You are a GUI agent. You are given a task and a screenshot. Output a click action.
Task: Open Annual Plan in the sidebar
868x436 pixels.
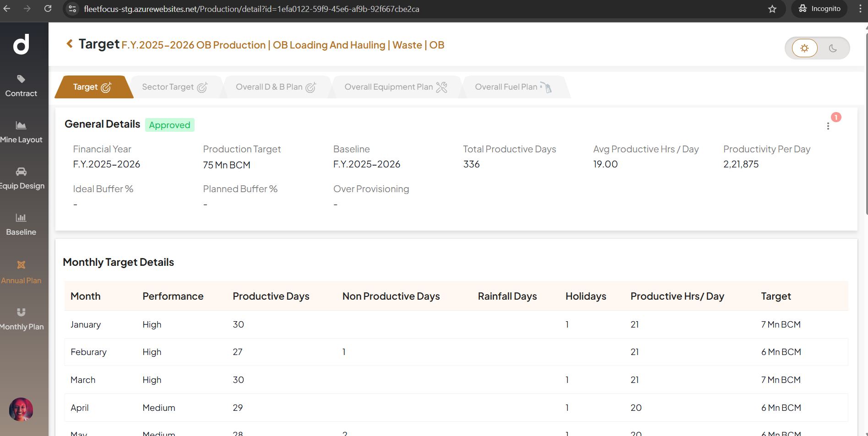pyautogui.click(x=21, y=272)
